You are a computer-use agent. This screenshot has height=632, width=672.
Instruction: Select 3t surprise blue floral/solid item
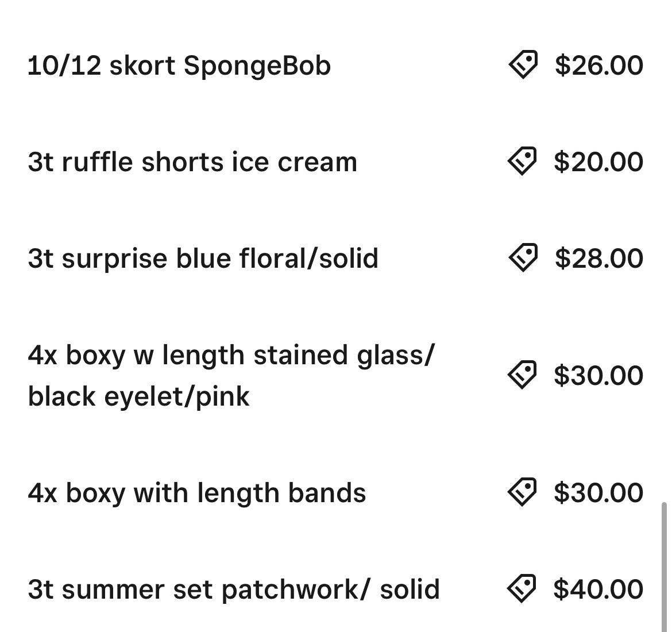pos(203,259)
